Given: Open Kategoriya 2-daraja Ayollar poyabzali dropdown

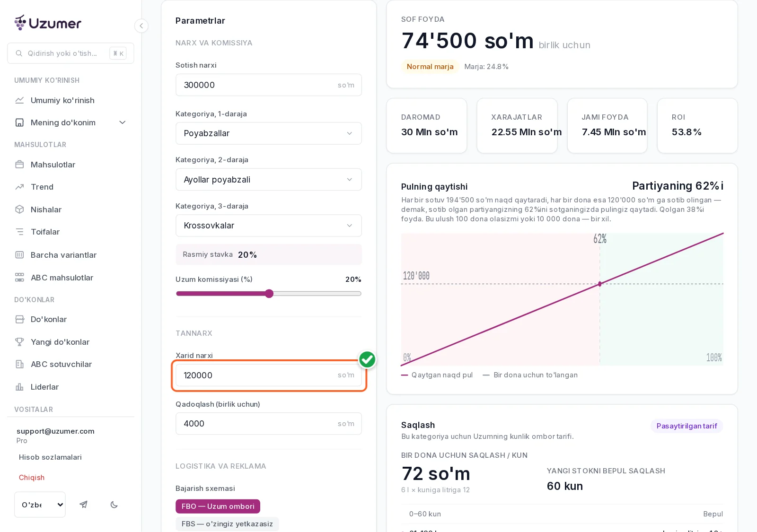Looking at the screenshot, I should [269, 180].
